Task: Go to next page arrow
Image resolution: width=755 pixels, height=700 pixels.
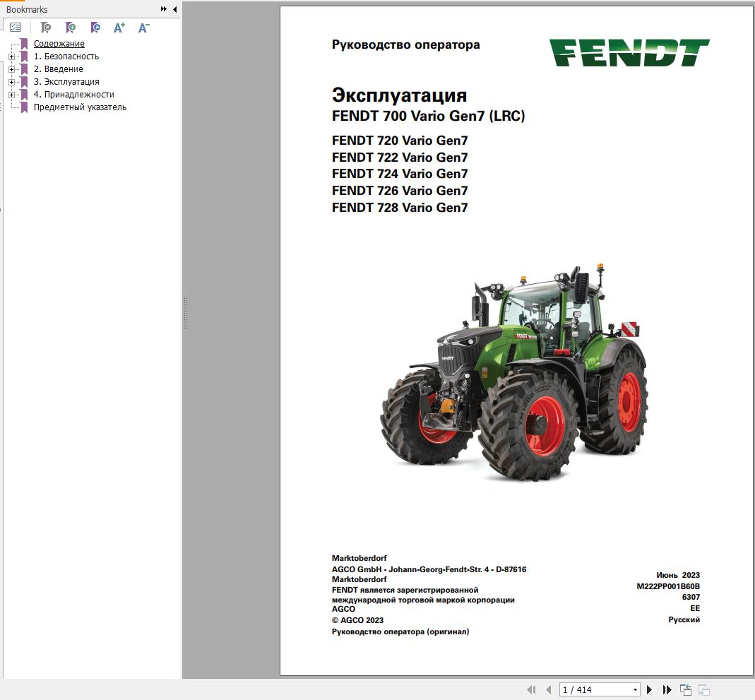Action: (x=649, y=689)
